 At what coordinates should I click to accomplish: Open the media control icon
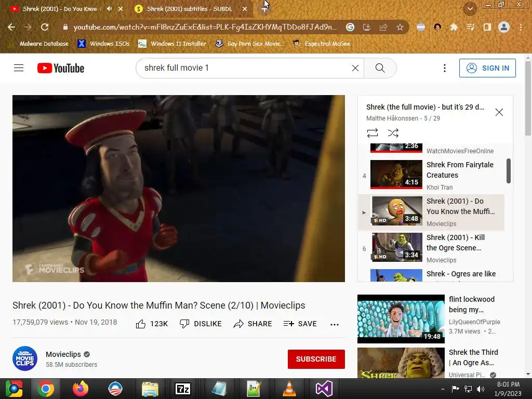(470, 27)
